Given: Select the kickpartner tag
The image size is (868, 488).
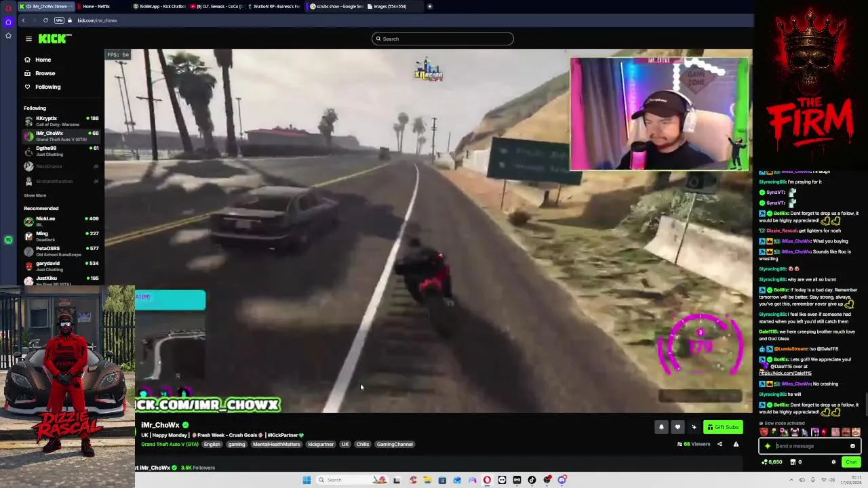Looking at the screenshot, I should [321, 445].
